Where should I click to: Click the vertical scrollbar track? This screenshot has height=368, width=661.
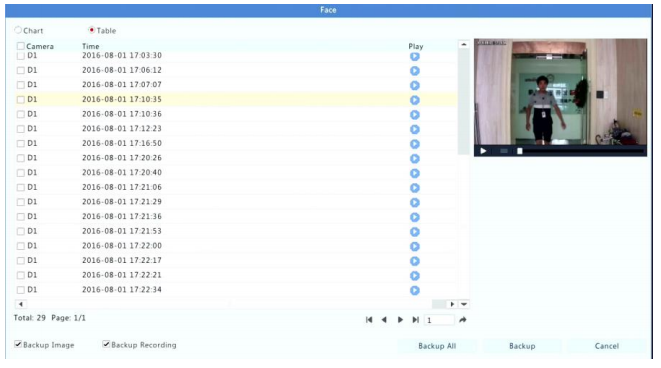(x=464, y=228)
